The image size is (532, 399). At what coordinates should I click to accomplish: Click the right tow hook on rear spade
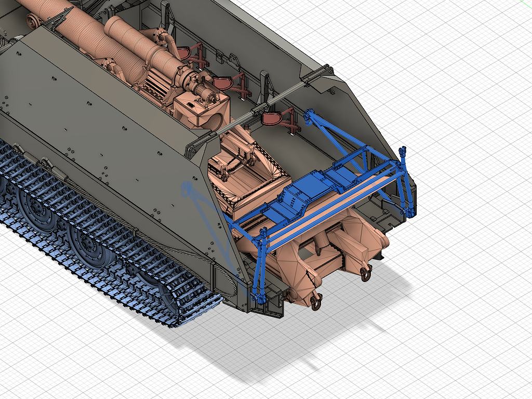tap(366, 272)
